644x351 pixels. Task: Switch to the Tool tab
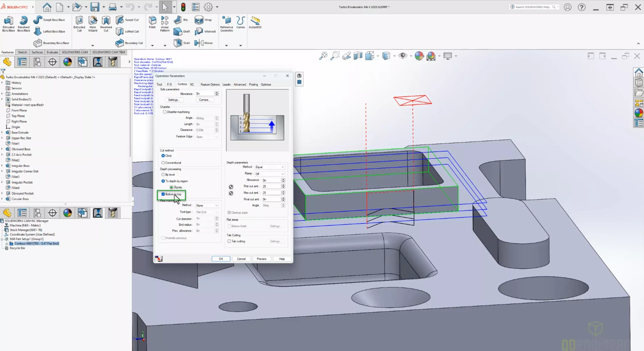click(x=159, y=85)
